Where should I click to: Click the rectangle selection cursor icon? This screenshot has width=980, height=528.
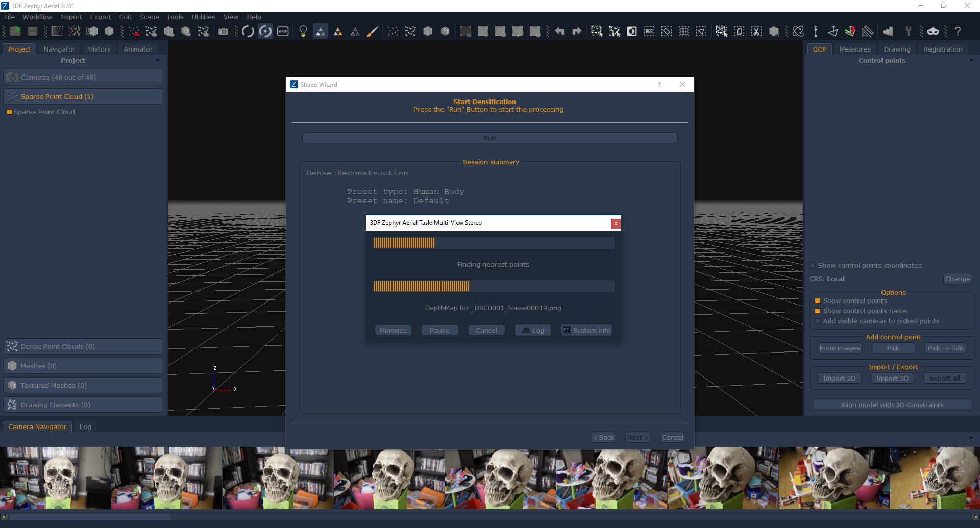pyautogui.click(x=597, y=31)
